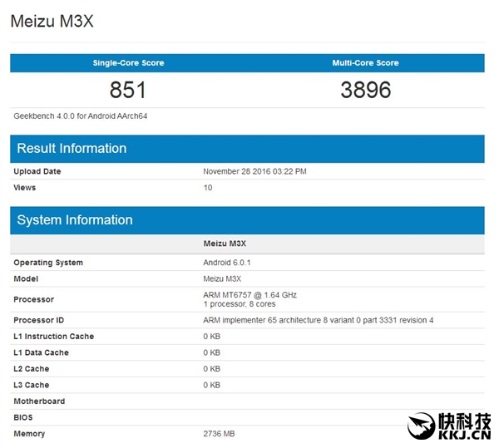499x448 pixels.
Task: Click the Meizu M3X table column header
Action: pos(225,244)
